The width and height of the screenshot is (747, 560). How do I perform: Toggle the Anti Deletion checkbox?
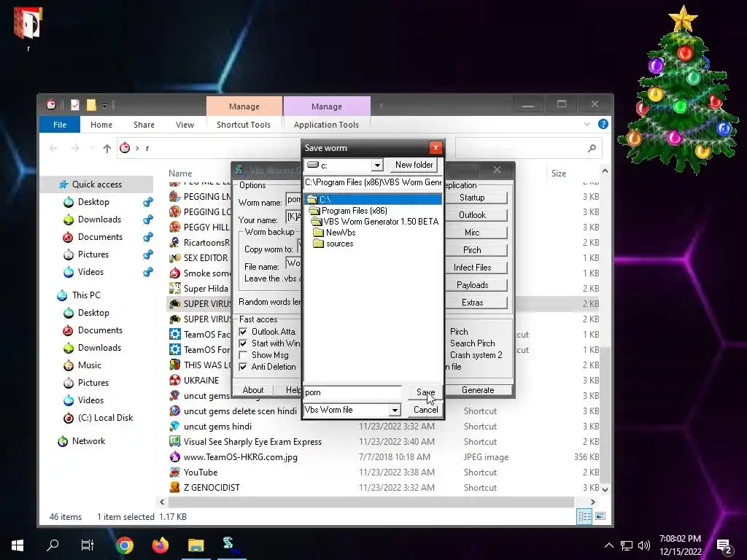243,367
